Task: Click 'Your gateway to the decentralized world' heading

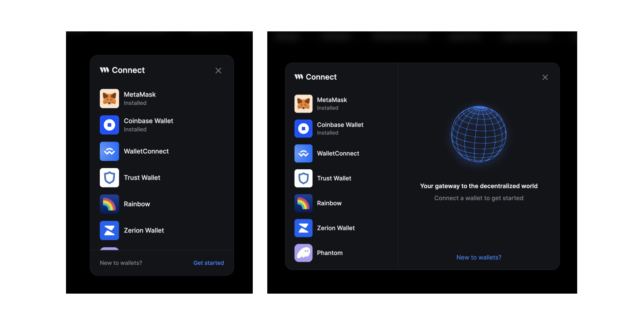Action: pyautogui.click(x=479, y=186)
